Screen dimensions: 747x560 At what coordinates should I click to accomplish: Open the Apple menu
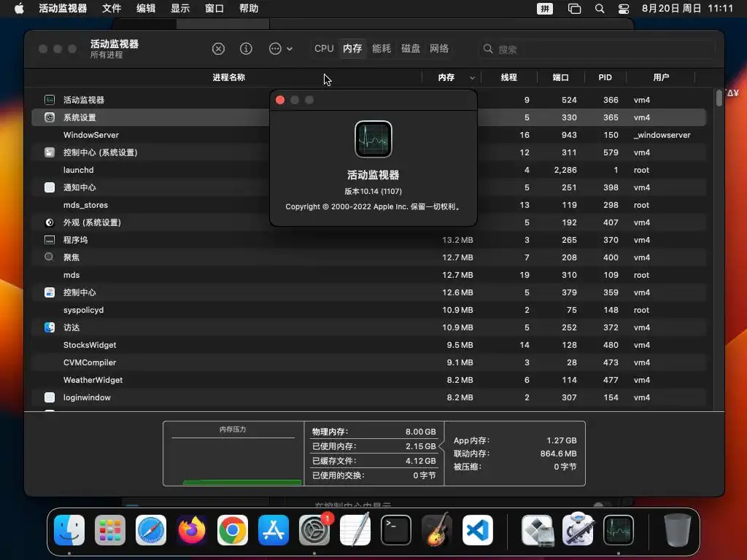pos(19,9)
